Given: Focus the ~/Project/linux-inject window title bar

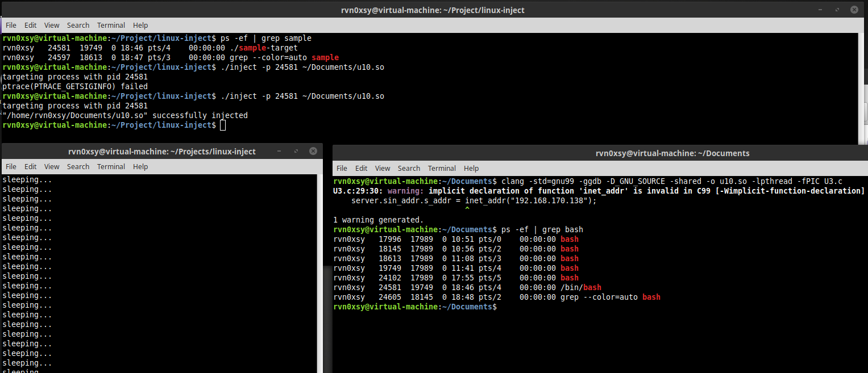Looking at the screenshot, I should [x=434, y=10].
